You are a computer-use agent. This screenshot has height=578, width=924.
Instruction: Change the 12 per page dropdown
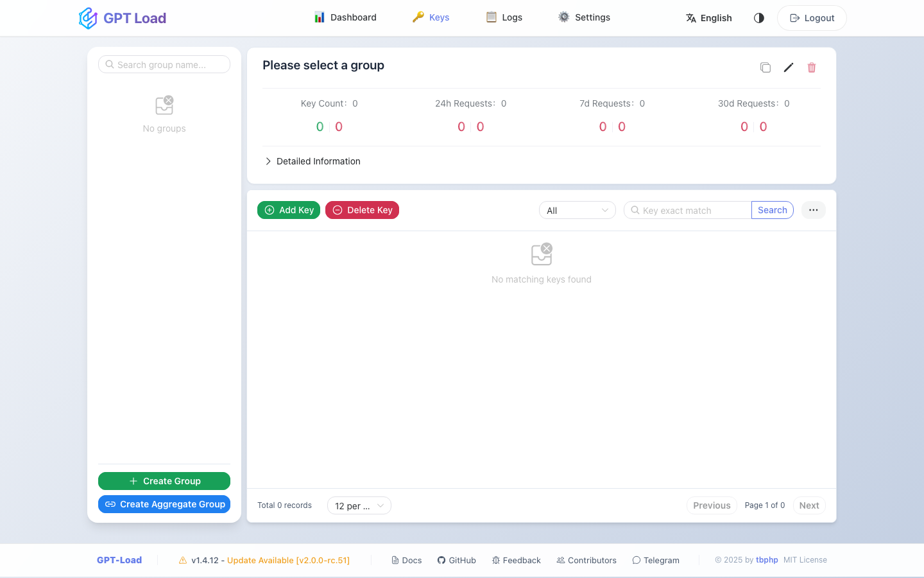coord(359,505)
